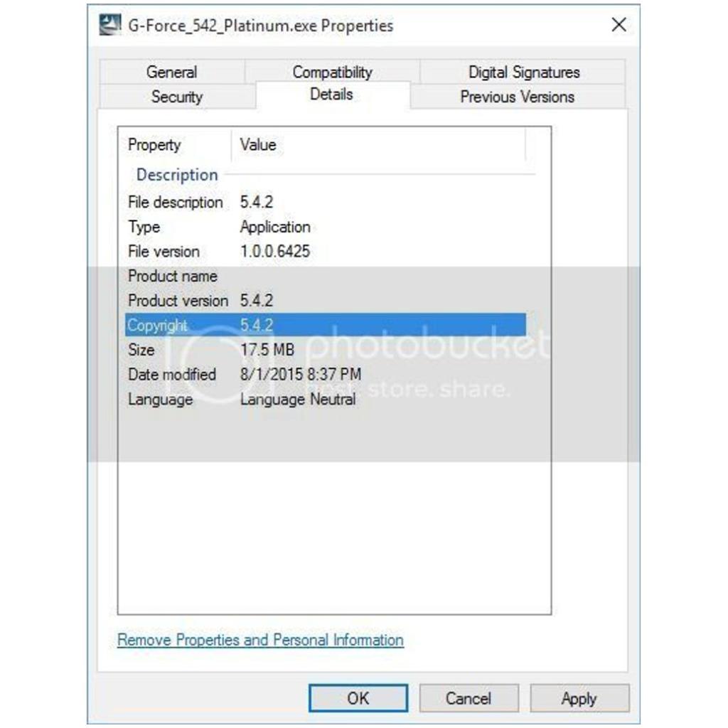This screenshot has width=728, height=728.
Task: Click the highlighted Copyright row label
Action: [157, 326]
